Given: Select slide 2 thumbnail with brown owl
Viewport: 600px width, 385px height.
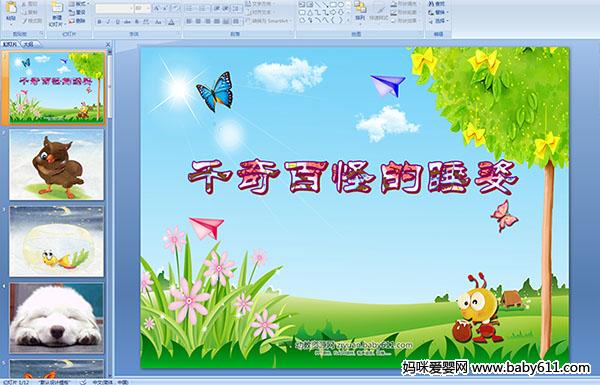Looking at the screenshot, I should (x=57, y=165).
